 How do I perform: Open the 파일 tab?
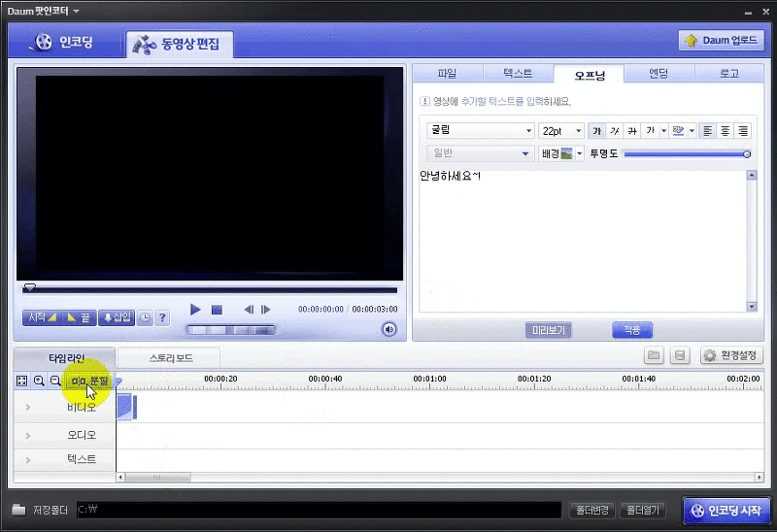[447, 74]
